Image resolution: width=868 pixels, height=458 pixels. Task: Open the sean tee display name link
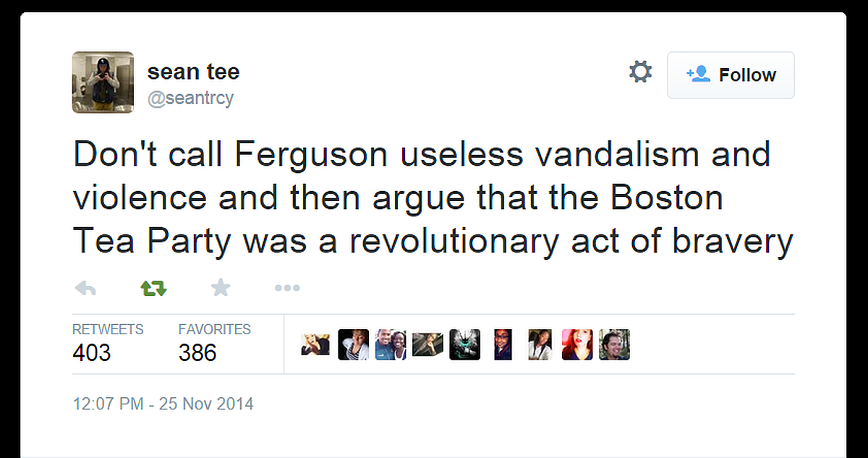tap(193, 72)
